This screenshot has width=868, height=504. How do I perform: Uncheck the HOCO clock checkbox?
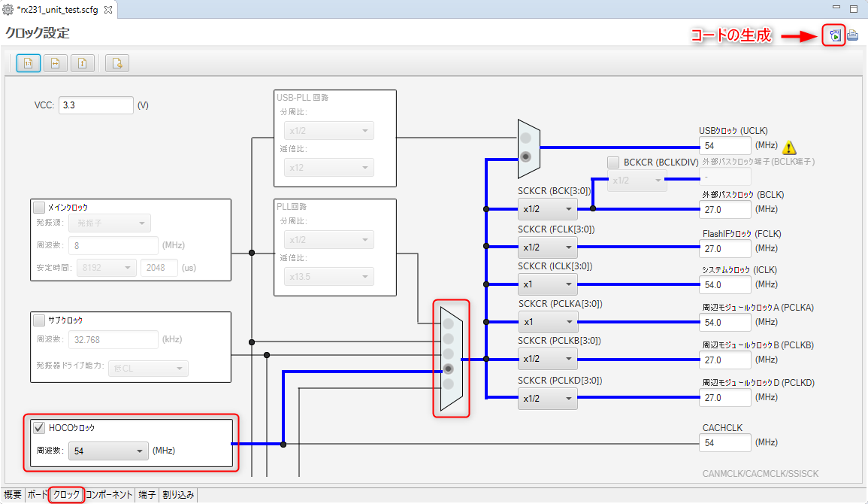pyautogui.click(x=39, y=427)
